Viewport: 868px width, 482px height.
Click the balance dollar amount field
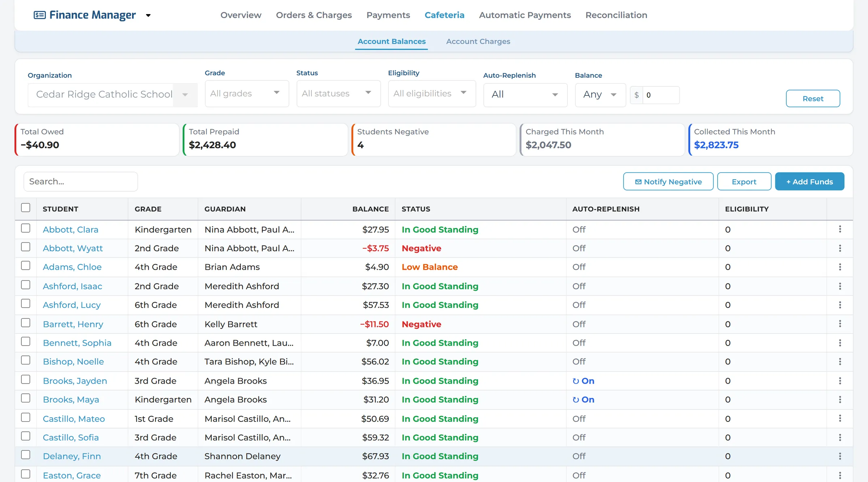[661, 95]
